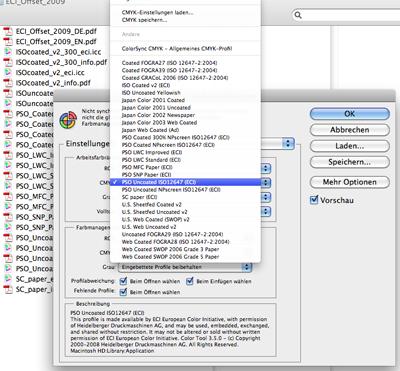Click the Laden... button
Viewport: 400px width, 371px height.
(x=350, y=146)
